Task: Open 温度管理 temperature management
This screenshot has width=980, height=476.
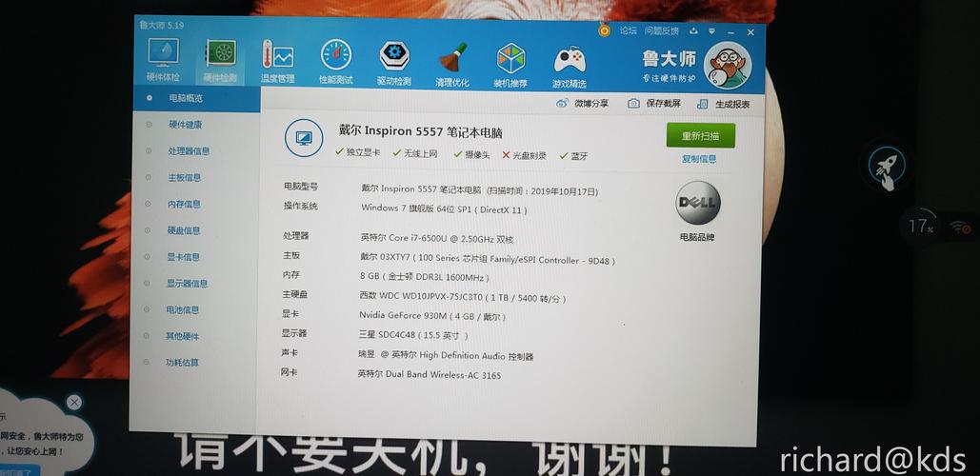Action: (277, 62)
